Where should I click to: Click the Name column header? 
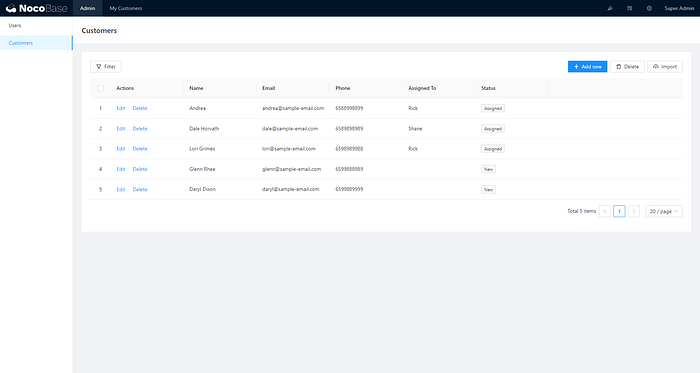coord(196,88)
